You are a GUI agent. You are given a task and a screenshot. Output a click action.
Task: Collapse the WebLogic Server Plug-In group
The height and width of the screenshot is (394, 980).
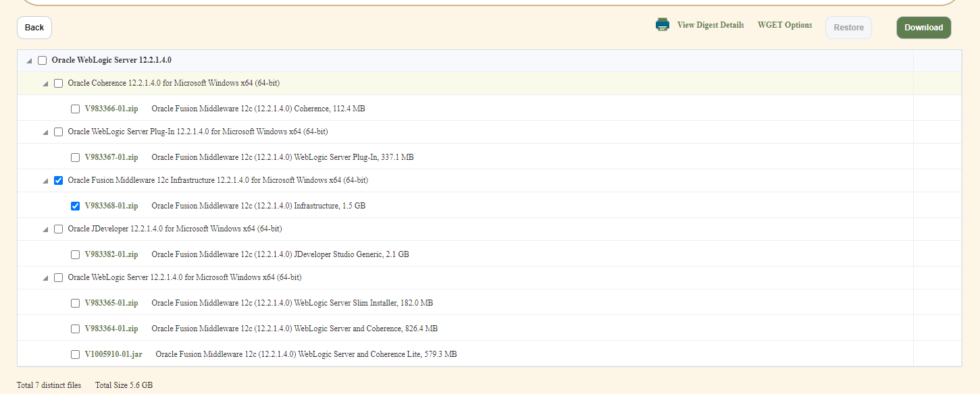tap(45, 132)
